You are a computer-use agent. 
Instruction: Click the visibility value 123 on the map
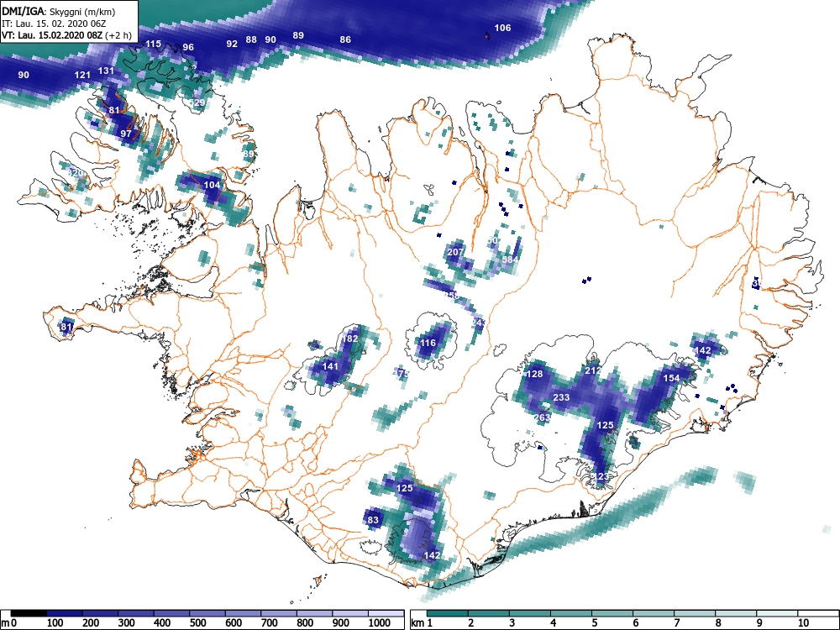[x=601, y=476]
